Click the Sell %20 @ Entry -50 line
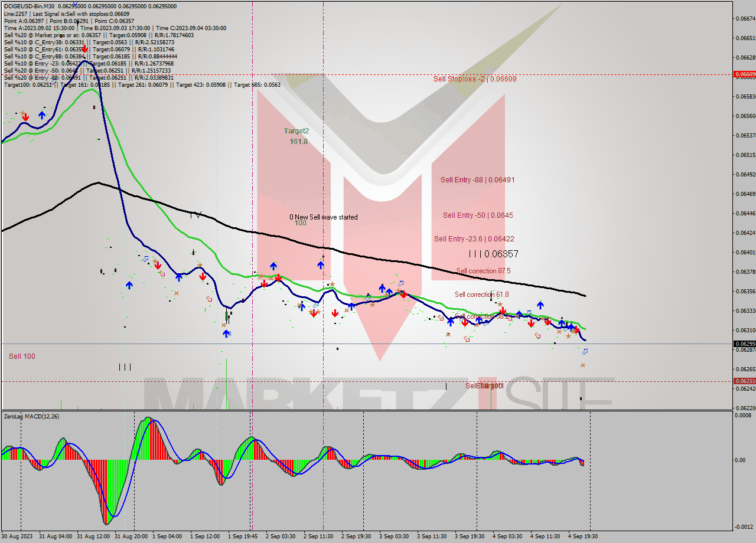This screenshot has width=756, height=543. click(87, 70)
